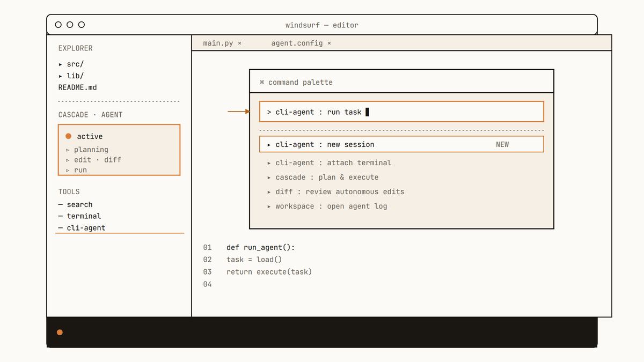
Task: Click the first window control circle
Action: [x=58, y=25]
